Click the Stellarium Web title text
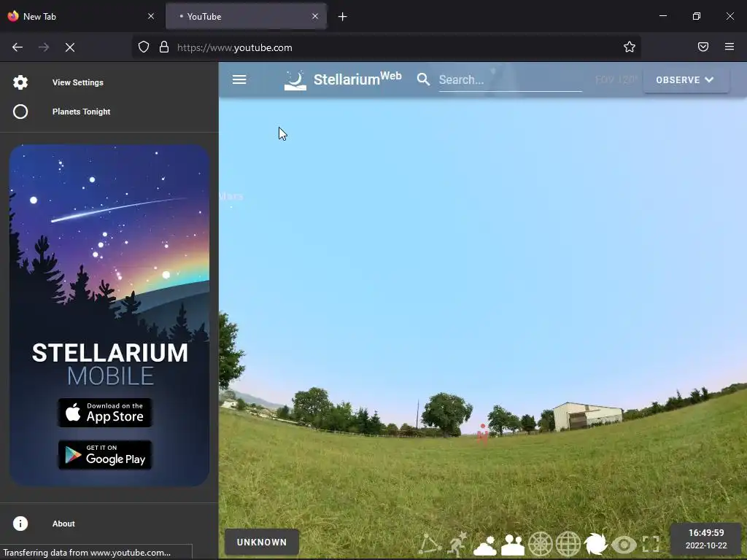 (x=357, y=79)
